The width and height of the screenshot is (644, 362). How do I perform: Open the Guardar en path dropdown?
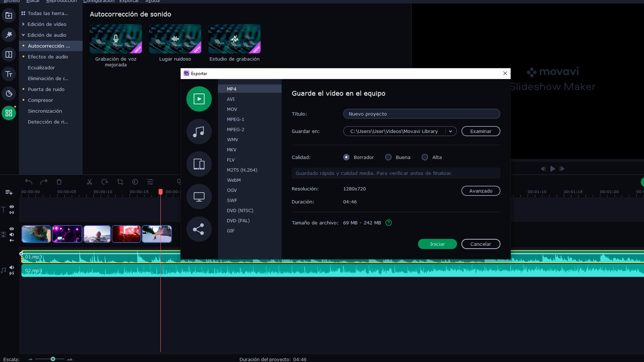(x=450, y=131)
